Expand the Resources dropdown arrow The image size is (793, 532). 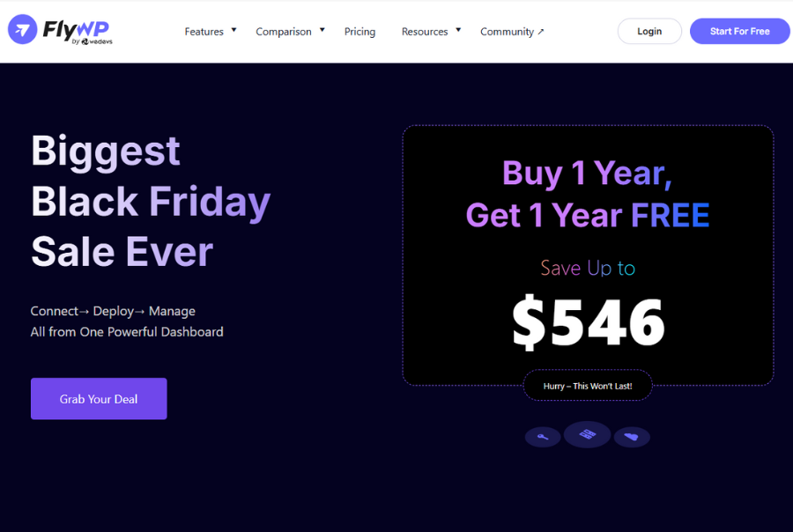click(458, 30)
